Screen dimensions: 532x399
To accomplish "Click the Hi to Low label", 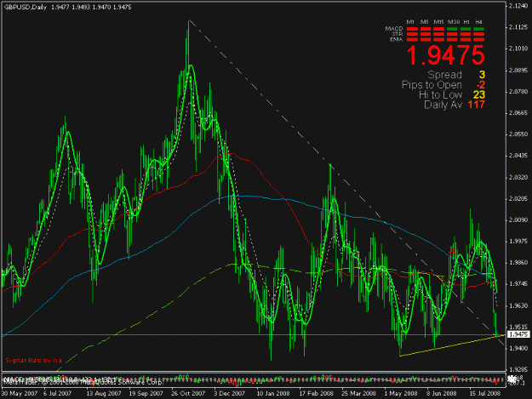I will click(441, 94).
